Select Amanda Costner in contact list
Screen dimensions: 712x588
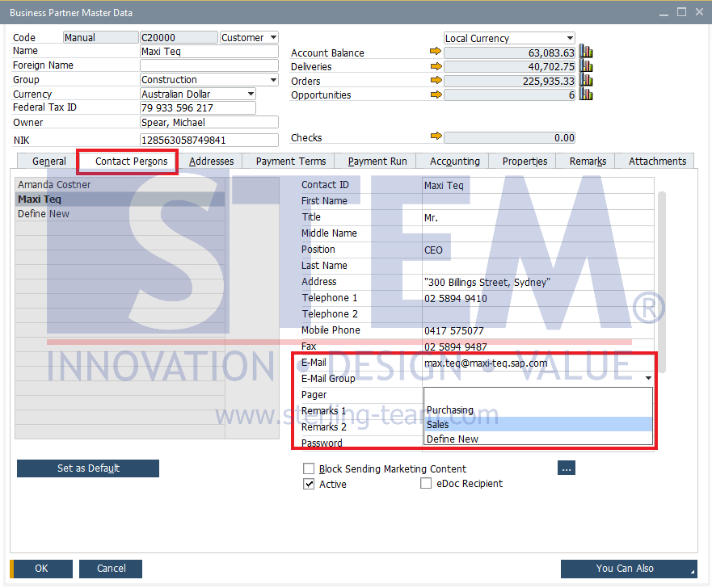coord(54,185)
